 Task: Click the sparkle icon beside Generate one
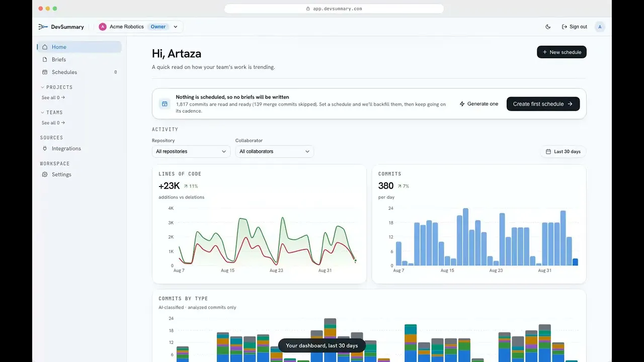coord(462,104)
